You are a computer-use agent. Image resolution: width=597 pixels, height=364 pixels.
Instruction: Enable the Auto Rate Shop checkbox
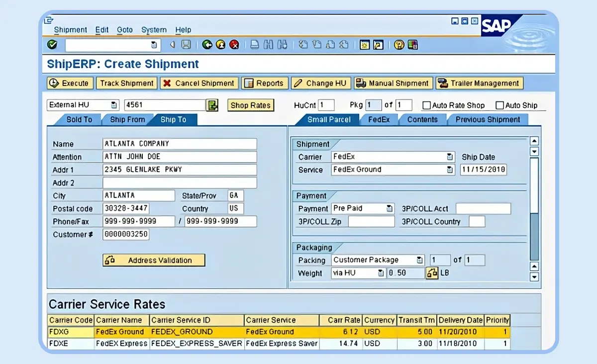click(426, 105)
